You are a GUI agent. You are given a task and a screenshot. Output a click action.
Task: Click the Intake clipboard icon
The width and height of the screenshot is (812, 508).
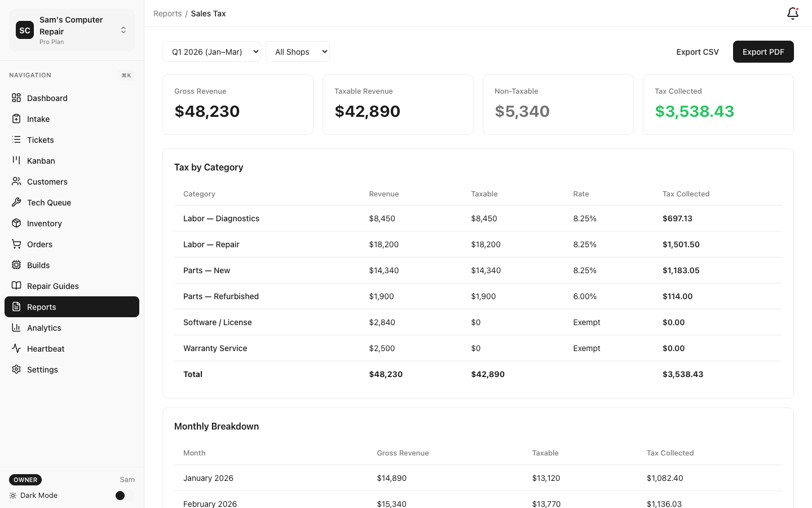[16, 119]
